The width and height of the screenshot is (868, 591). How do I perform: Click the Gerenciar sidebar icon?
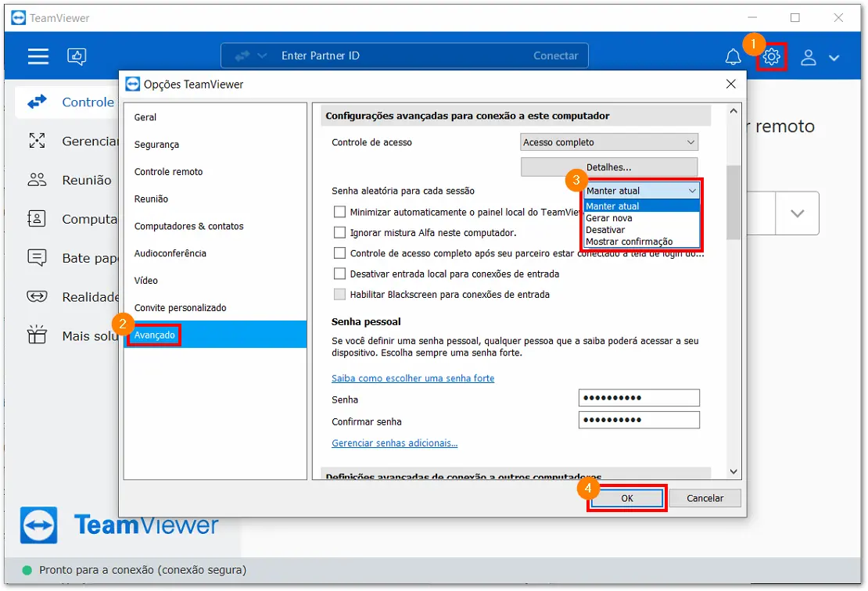(37, 141)
